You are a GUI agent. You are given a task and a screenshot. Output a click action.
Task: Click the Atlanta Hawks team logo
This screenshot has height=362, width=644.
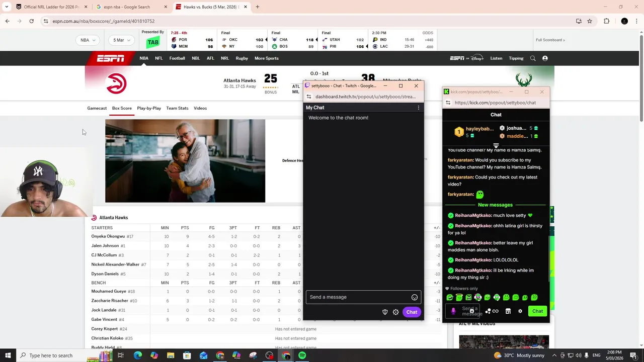[117, 83]
